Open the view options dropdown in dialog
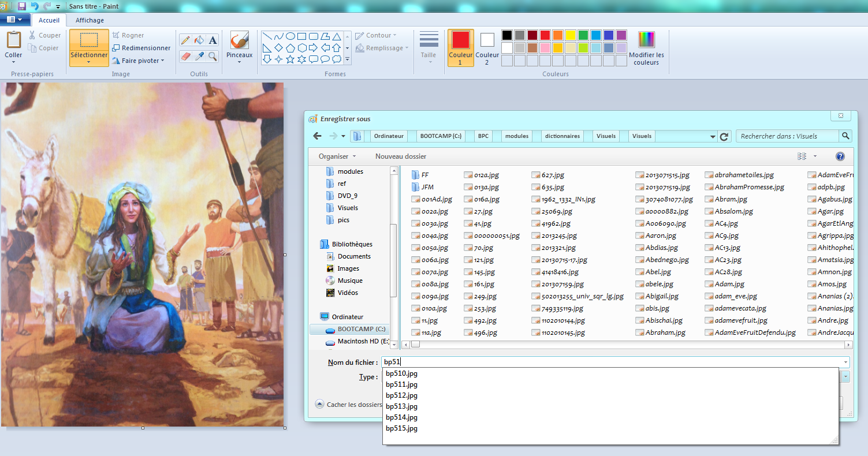868x456 pixels. click(815, 156)
